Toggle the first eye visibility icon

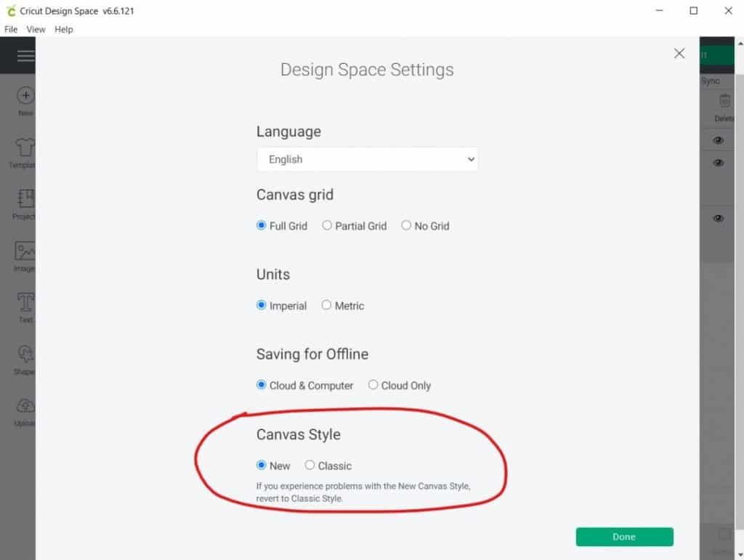click(719, 140)
